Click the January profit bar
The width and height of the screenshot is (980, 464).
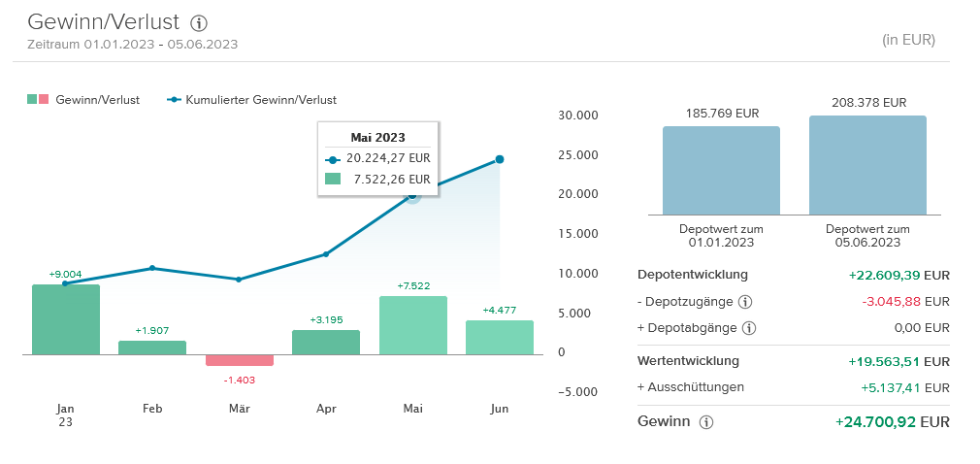[x=66, y=319]
